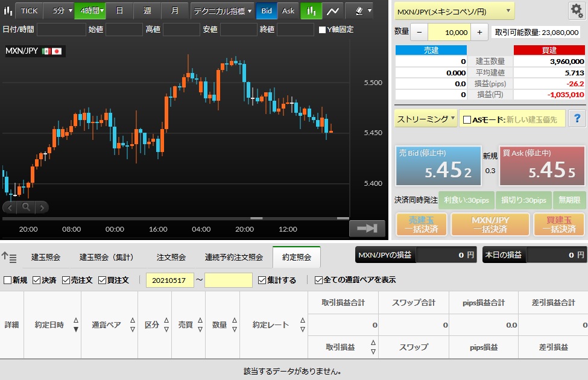The image size is (588, 380).
Task: Toggle 集計する checkbox
Action: pyautogui.click(x=262, y=280)
